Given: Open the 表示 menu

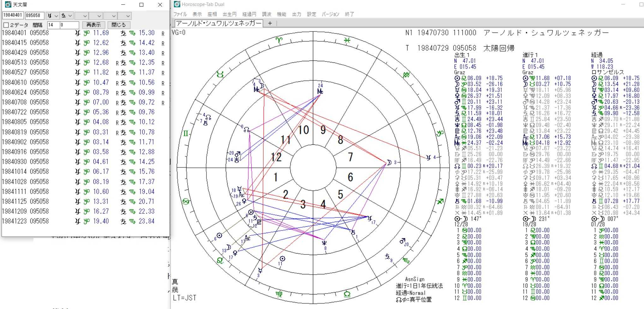Looking at the screenshot, I should 197,14.
